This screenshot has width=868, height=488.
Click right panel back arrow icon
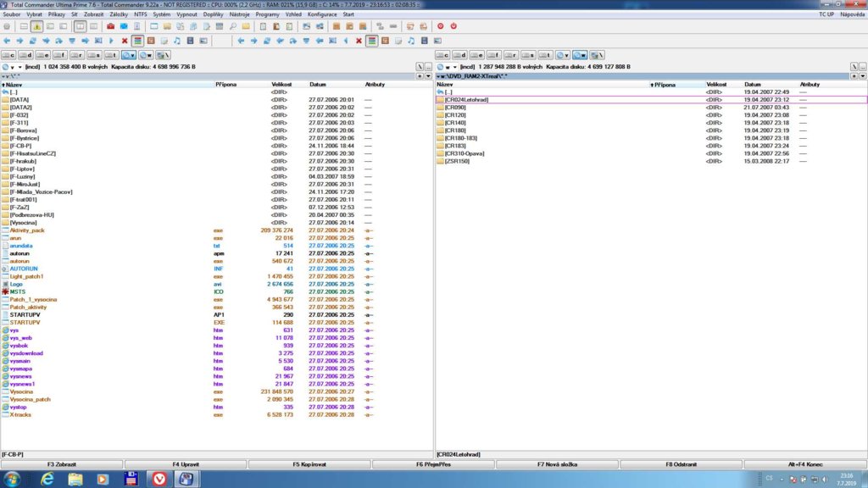coord(241,41)
